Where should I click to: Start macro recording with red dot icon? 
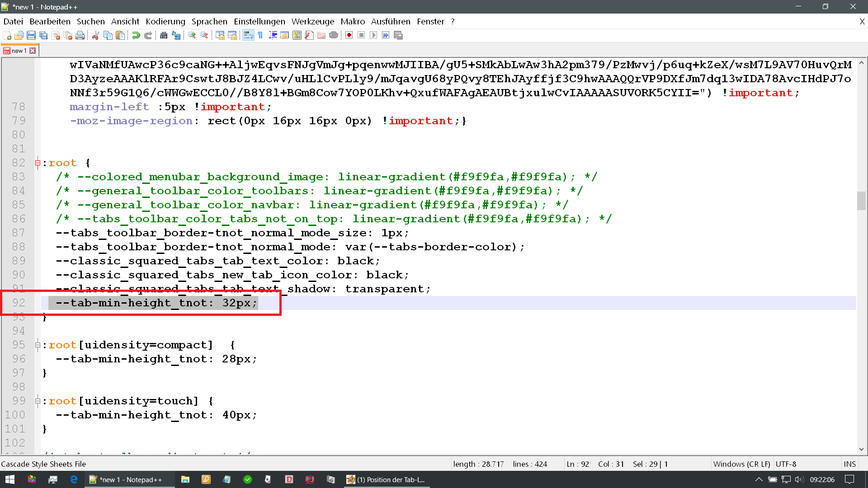point(349,35)
